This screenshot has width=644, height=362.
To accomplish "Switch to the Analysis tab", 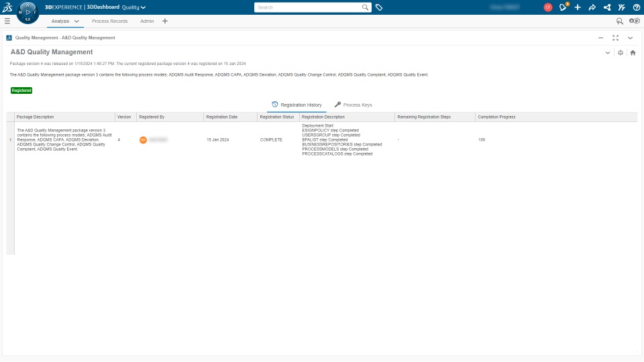I will click(60, 21).
